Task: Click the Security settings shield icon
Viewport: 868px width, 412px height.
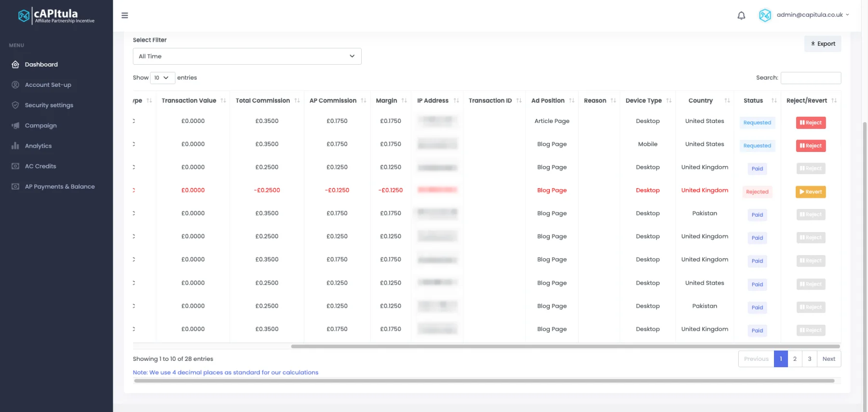Action: (15, 105)
